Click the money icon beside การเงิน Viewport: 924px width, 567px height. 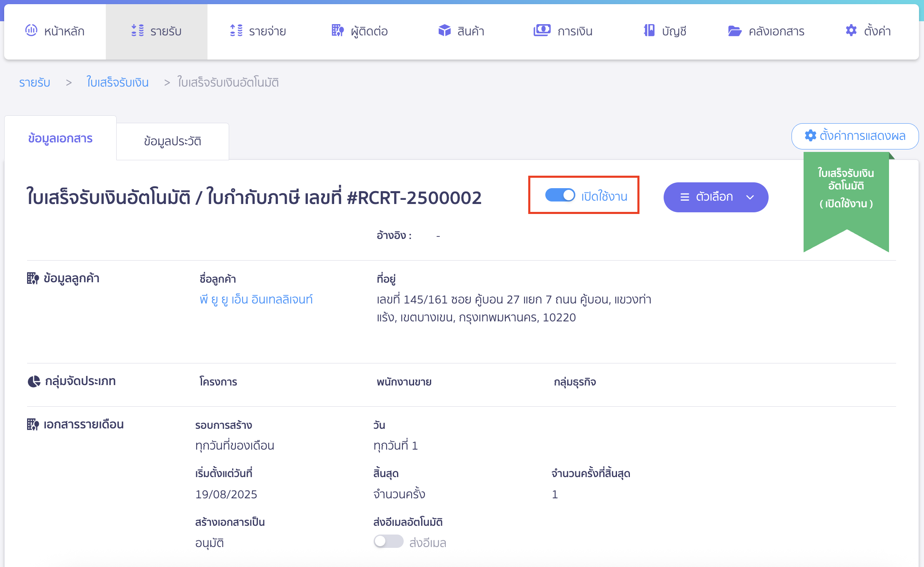tap(542, 30)
